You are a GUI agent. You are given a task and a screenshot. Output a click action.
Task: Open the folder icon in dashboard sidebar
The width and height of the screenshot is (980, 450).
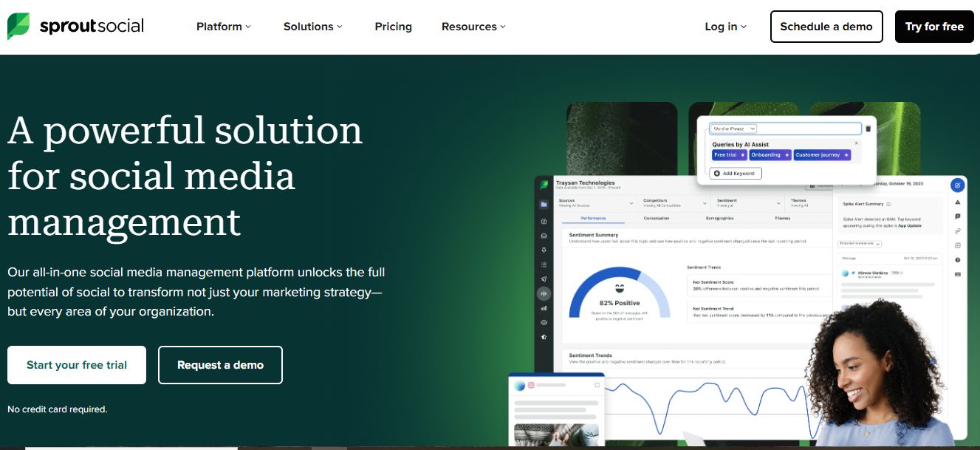tap(544, 205)
